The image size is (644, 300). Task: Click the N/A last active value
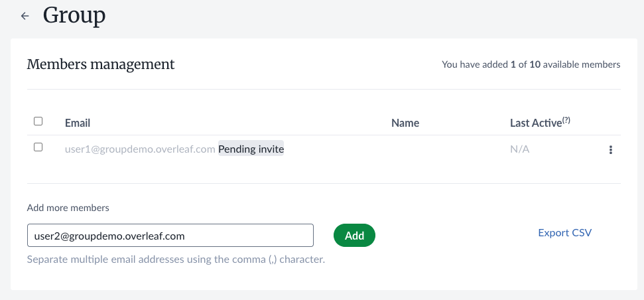pyautogui.click(x=519, y=149)
